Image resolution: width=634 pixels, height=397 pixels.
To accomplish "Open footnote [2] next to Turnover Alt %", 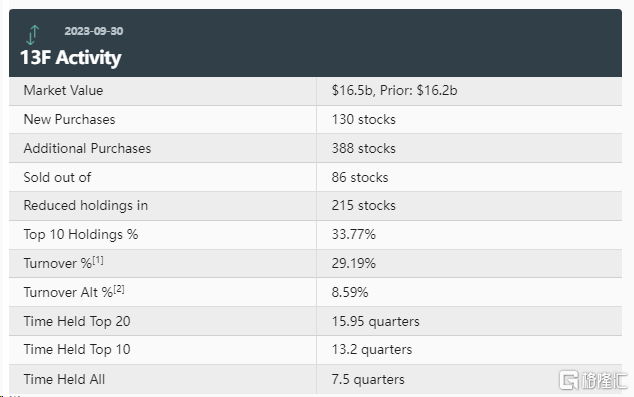I will point(119,289).
